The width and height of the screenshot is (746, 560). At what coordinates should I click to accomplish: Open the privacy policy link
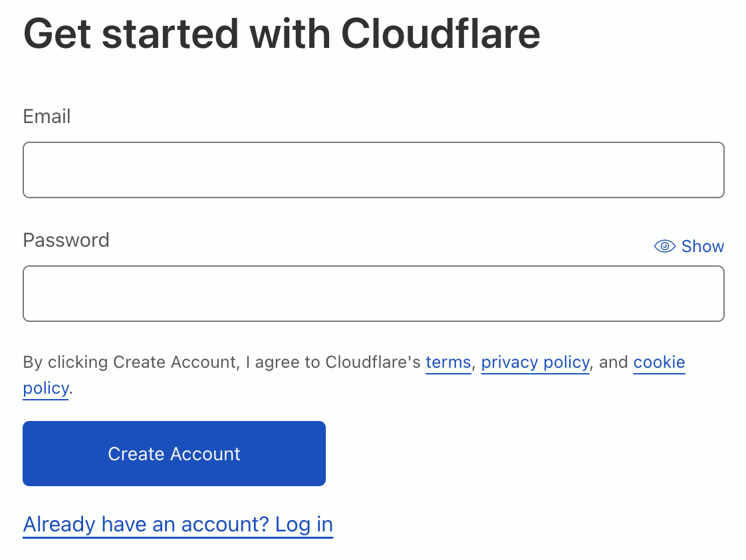point(535,362)
